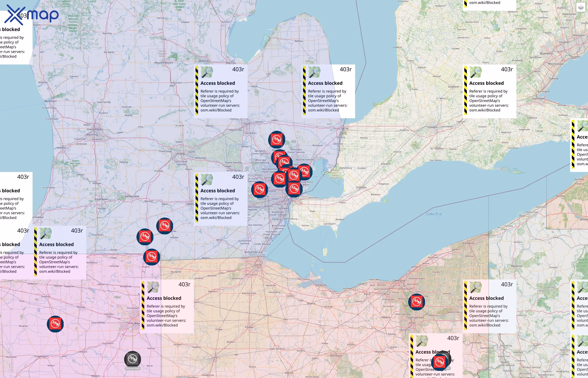
Task: Click the Sarnia label
Action: click(x=345, y=128)
